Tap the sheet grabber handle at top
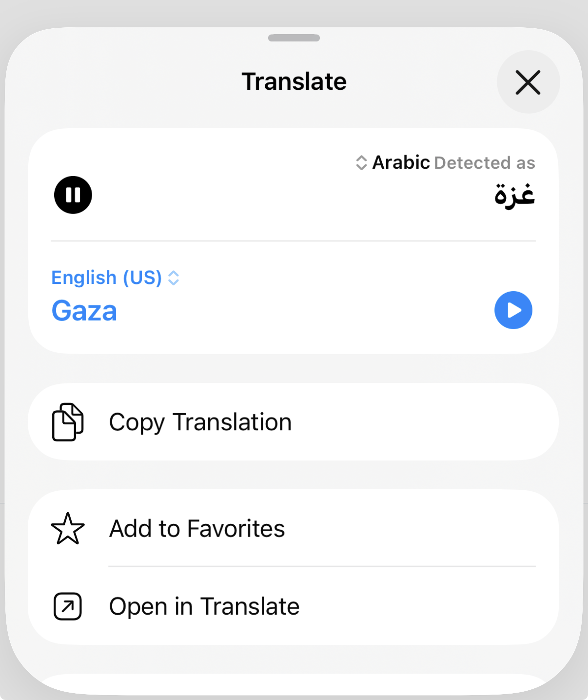This screenshot has width=588, height=700. click(x=294, y=38)
